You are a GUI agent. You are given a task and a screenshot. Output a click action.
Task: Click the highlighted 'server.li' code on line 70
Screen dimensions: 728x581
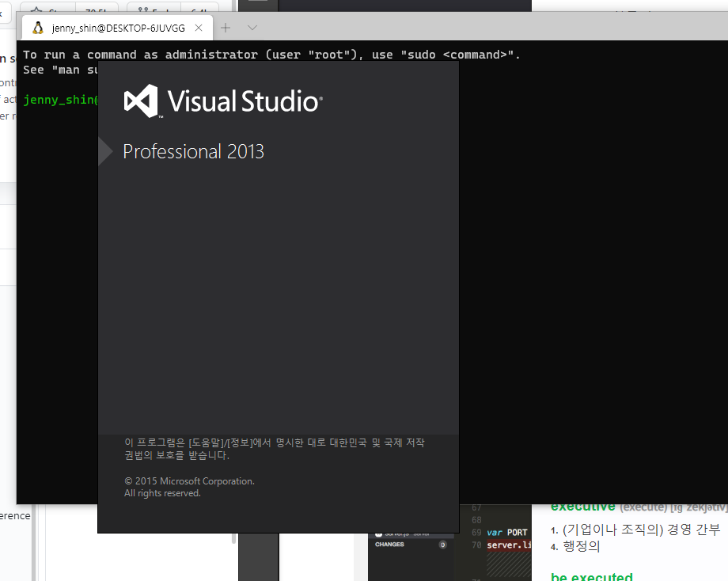509,545
